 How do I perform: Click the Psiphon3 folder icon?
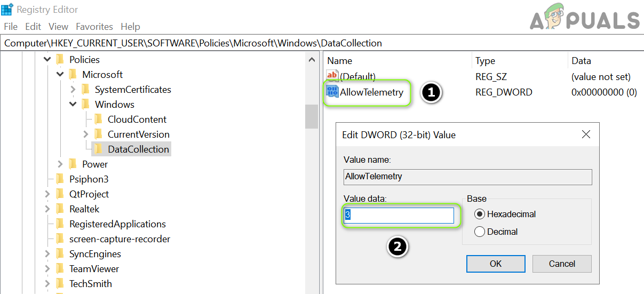60,179
